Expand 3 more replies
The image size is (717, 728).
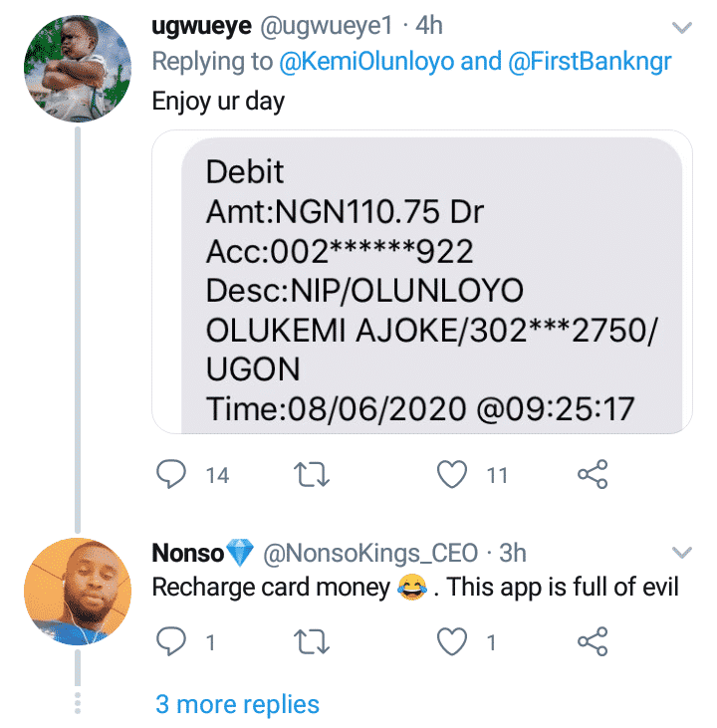click(237, 704)
